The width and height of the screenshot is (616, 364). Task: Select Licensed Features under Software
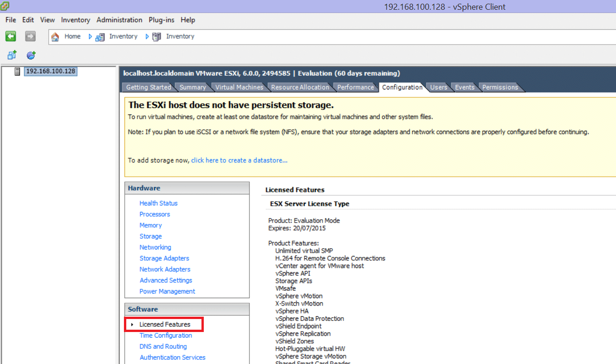(x=164, y=325)
